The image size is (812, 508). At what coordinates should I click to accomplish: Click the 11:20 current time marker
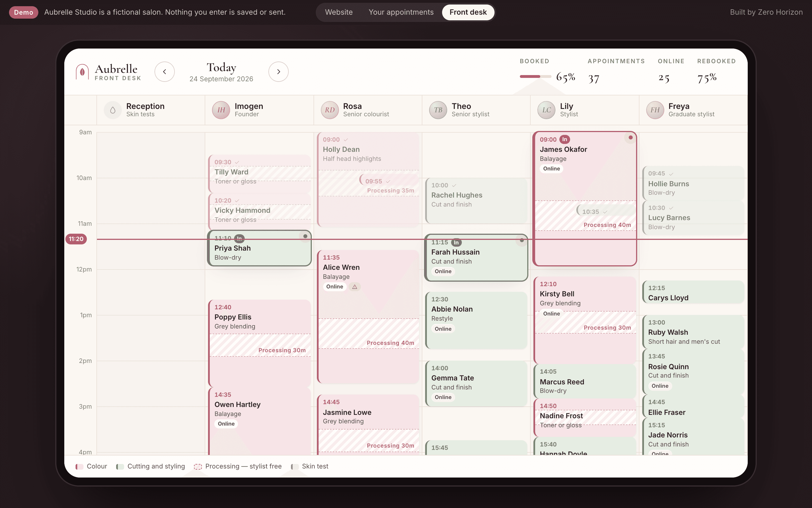76,239
